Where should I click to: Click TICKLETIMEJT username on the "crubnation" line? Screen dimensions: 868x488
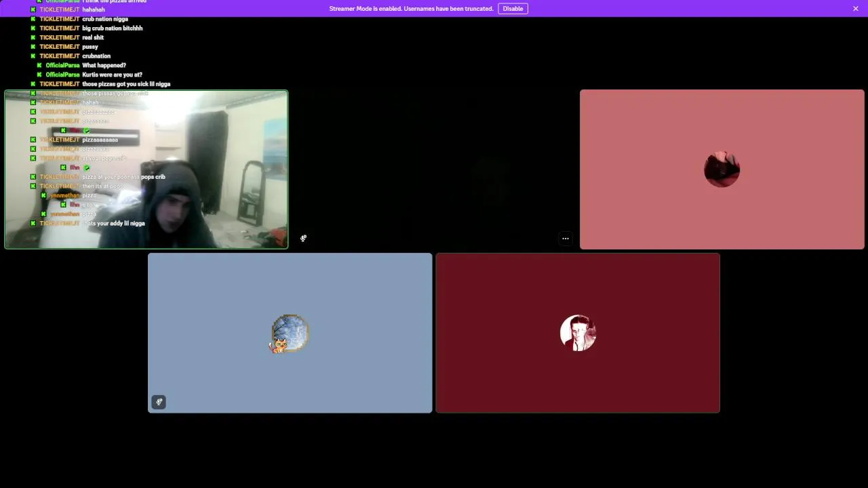click(60, 56)
